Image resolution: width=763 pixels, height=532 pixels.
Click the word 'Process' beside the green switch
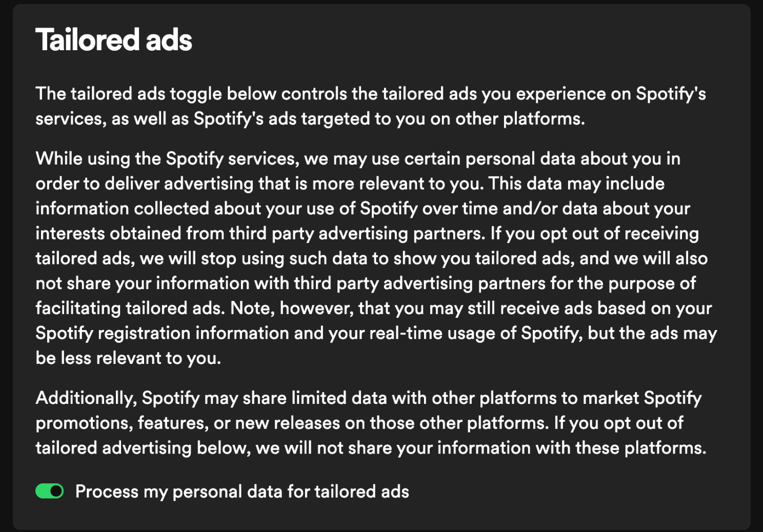click(x=107, y=492)
